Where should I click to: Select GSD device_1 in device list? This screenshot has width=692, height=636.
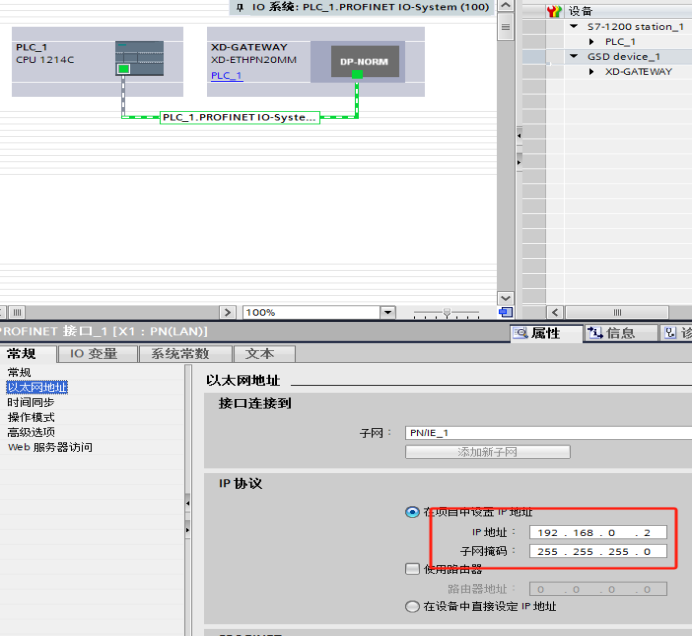624,56
